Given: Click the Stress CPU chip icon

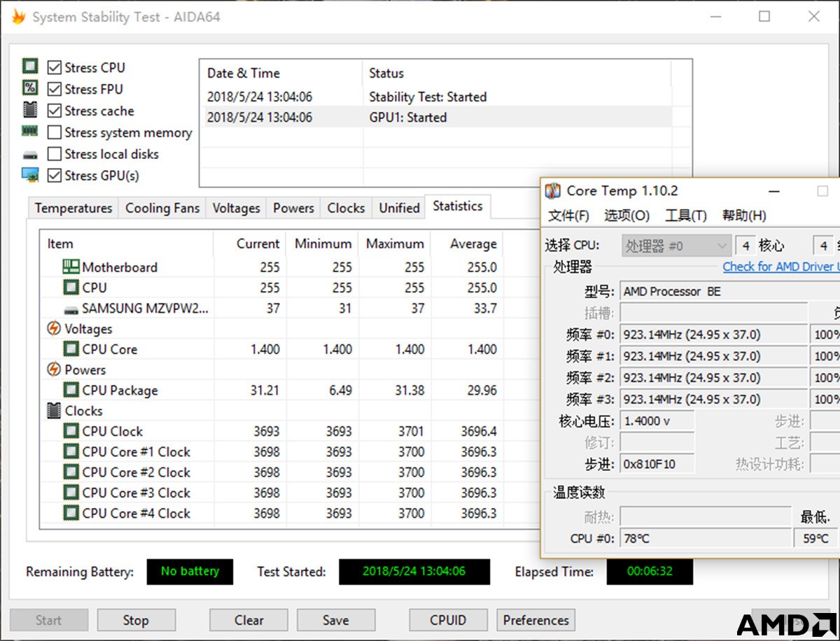Looking at the screenshot, I should 30,67.
